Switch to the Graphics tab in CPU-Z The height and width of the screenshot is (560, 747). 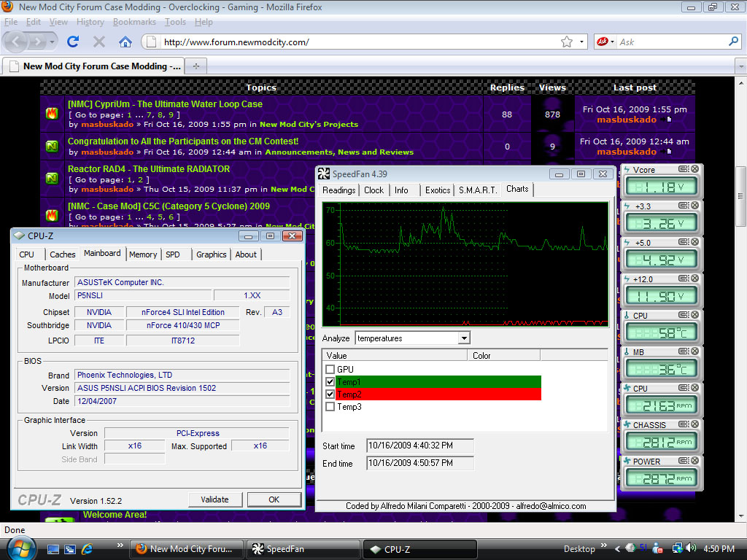tap(211, 254)
